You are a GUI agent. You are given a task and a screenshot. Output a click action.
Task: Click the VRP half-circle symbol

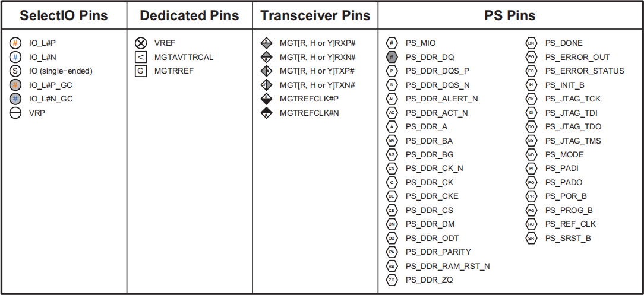tap(15, 112)
